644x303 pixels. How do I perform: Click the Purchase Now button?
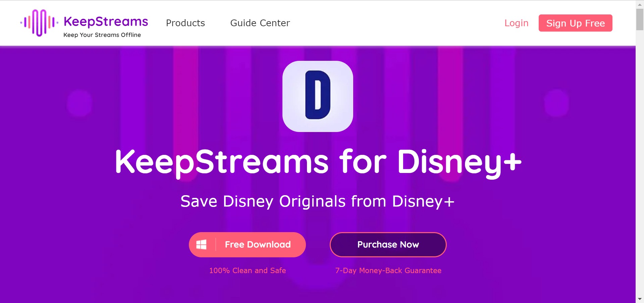point(388,245)
